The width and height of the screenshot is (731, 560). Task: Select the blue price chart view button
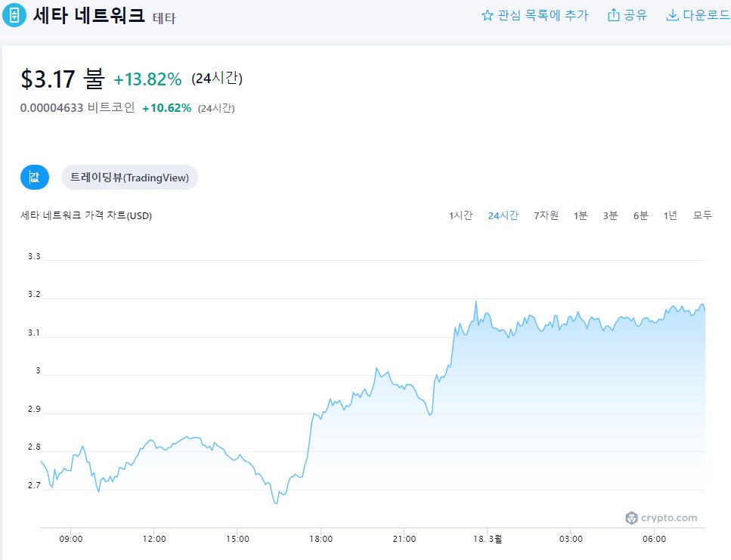pyautogui.click(x=35, y=177)
